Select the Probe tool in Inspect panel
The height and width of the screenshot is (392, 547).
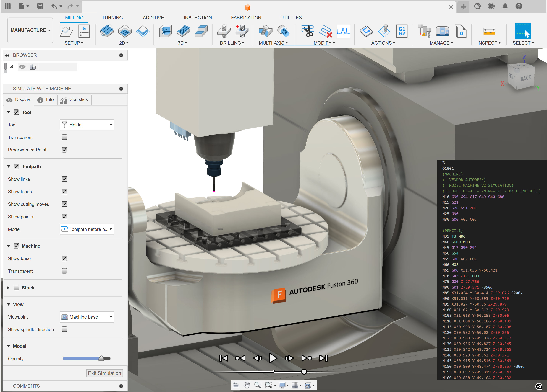coord(489,31)
